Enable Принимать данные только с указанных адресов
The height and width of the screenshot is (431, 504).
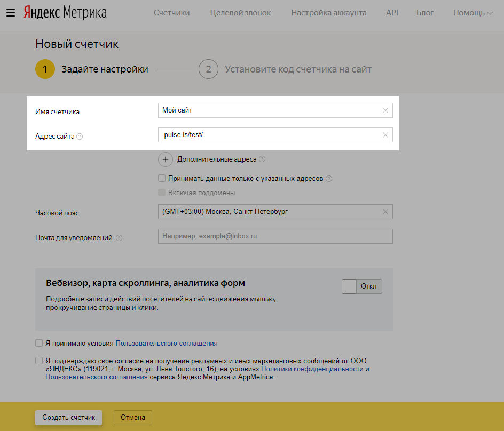[162, 179]
